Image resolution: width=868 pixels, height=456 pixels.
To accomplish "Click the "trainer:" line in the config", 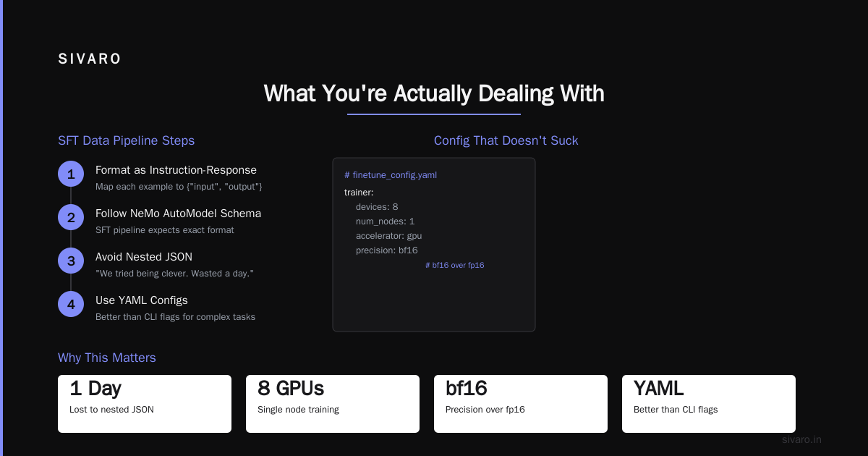I will pyautogui.click(x=359, y=193).
